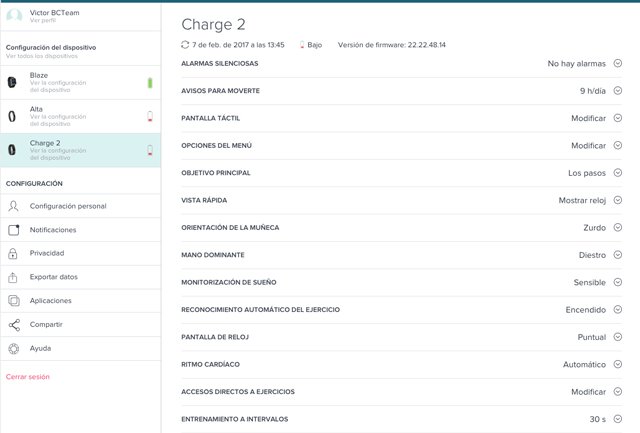Click the Cerrar sesión link
The image size is (640, 433).
[28, 377]
